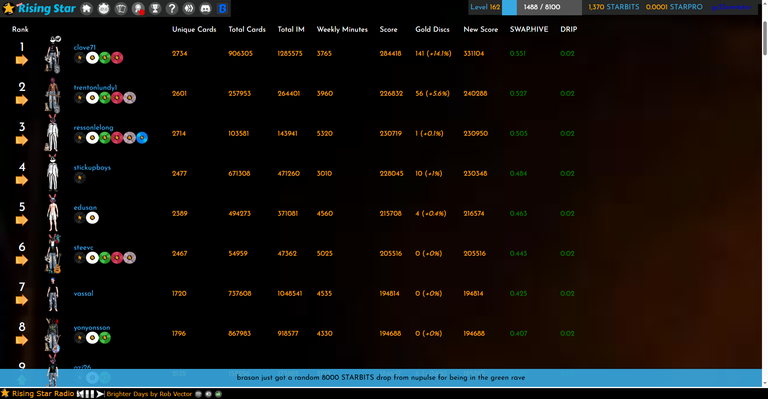Viewport: 768px width, 399px height.
Task: Click ressonlelong's bunny avatar thumbnail
Action: click(x=52, y=133)
